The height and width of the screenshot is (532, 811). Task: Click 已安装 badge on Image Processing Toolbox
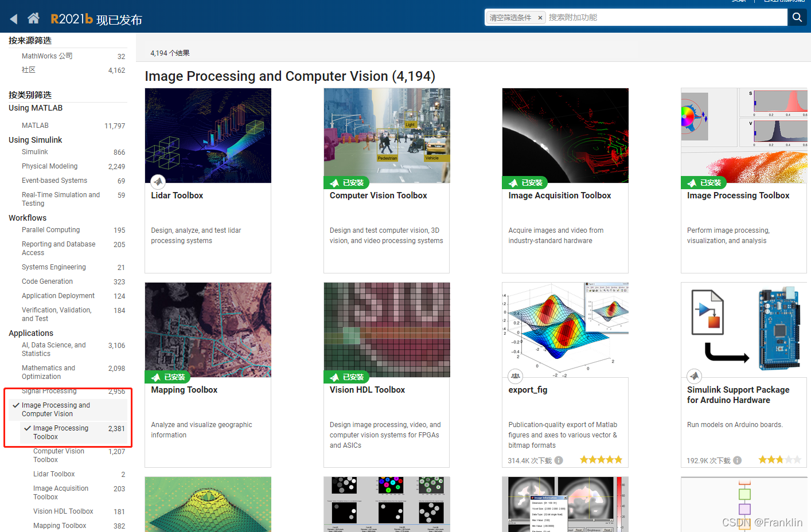(704, 183)
